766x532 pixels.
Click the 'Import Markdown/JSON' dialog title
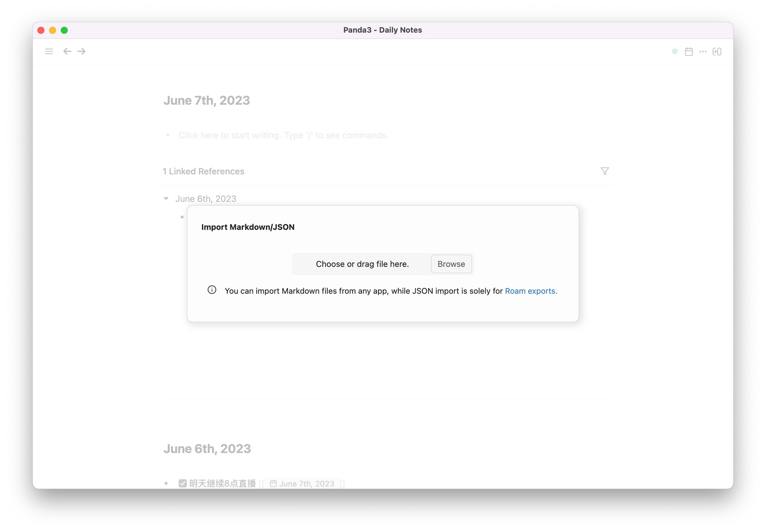click(248, 227)
